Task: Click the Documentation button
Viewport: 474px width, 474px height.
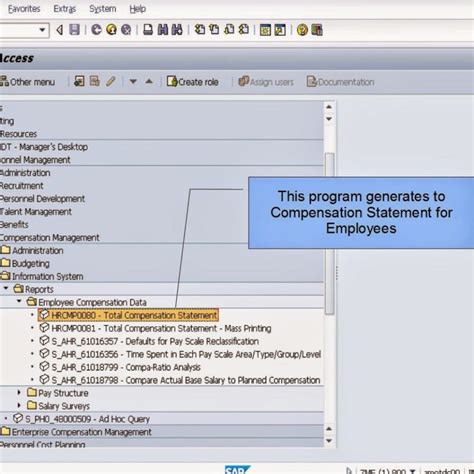Action: [340, 82]
